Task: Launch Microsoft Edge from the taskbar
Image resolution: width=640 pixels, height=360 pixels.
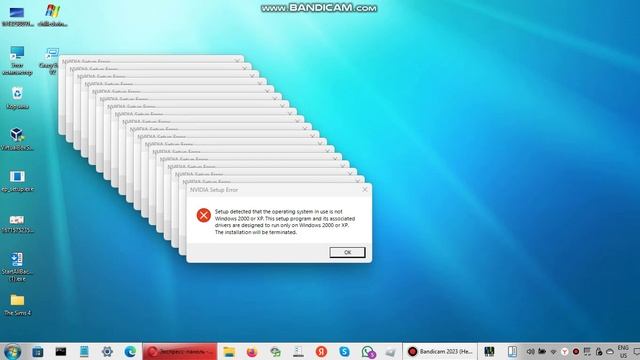Action: (x=130, y=351)
